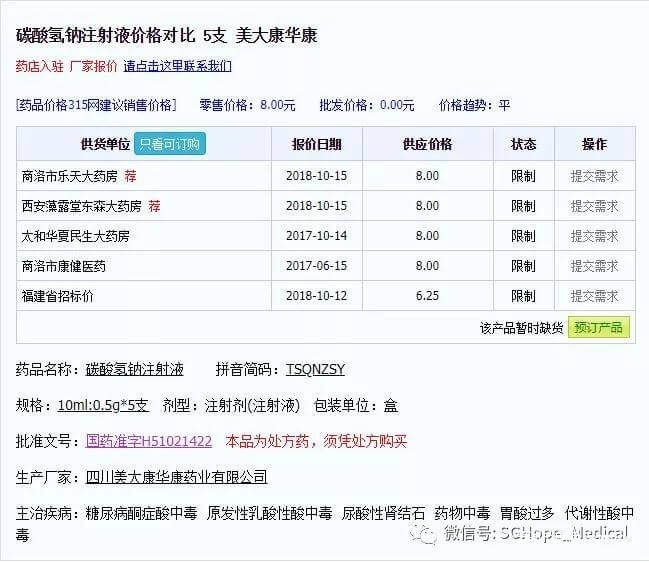The height and width of the screenshot is (563, 649).
Task: Open manufacturer 四川美大康华康药业有限公司 link
Action: [x=176, y=477]
